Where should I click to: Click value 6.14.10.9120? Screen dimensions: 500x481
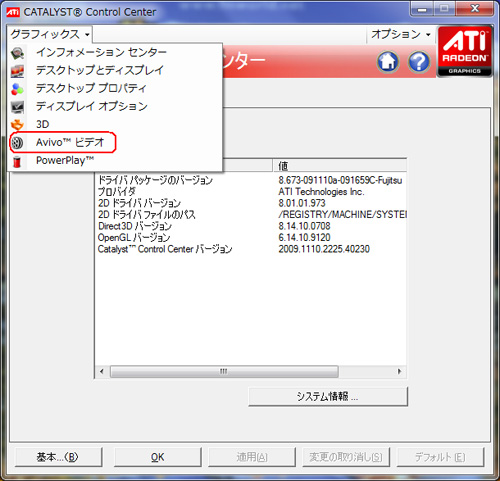click(304, 237)
